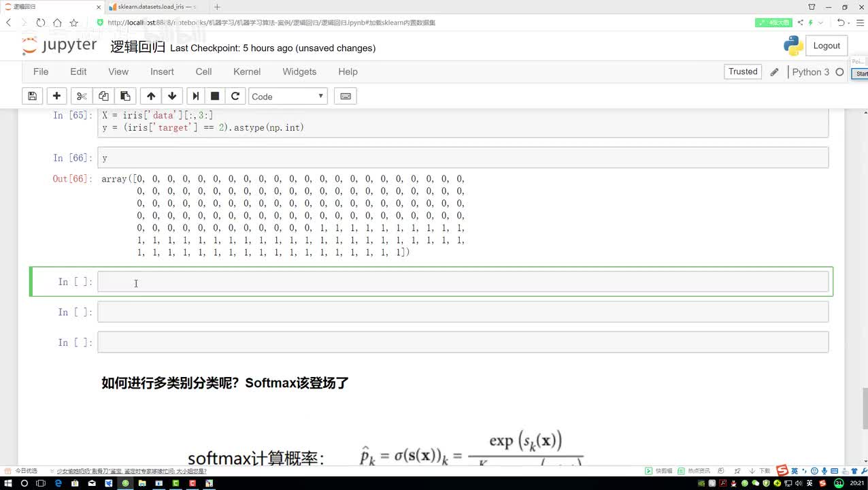
Task: Cut selected cells with scissors icon
Action: coord(82,97)
